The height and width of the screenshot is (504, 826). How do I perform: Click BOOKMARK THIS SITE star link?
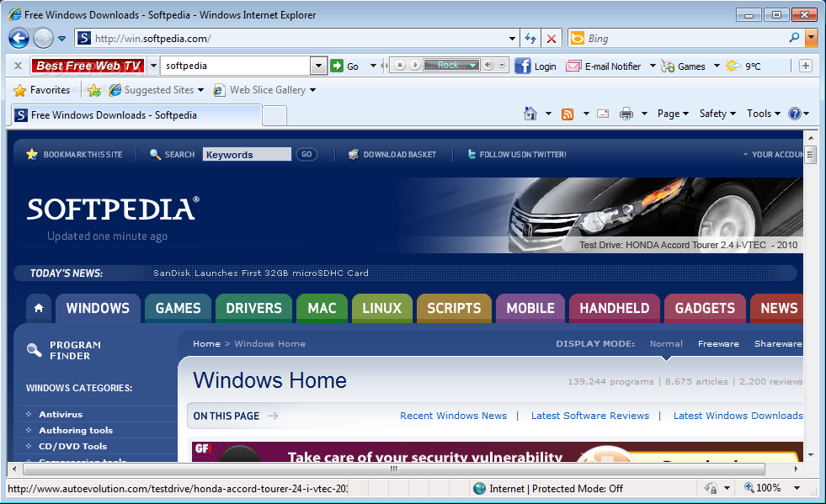tap(74, 154)
